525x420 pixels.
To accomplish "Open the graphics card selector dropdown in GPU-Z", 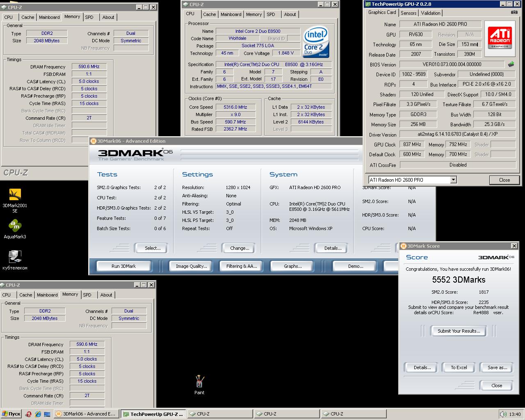I will tap(453, 180).
